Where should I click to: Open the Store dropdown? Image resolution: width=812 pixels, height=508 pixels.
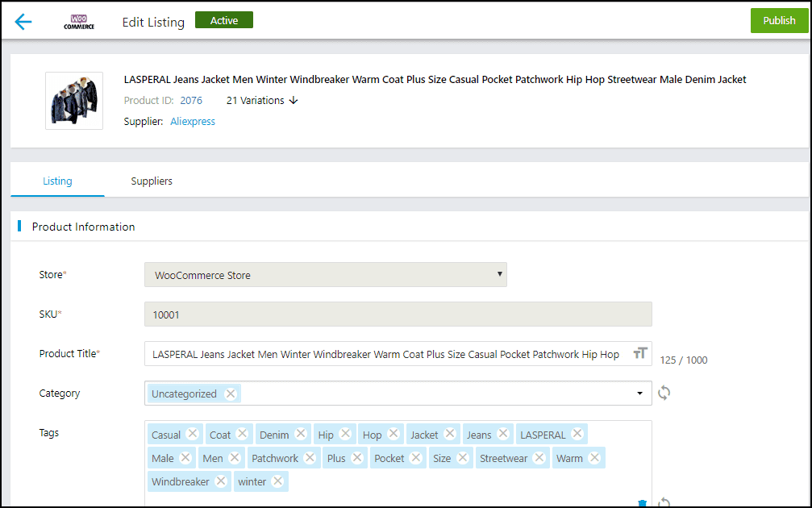[x=325, y=274]
